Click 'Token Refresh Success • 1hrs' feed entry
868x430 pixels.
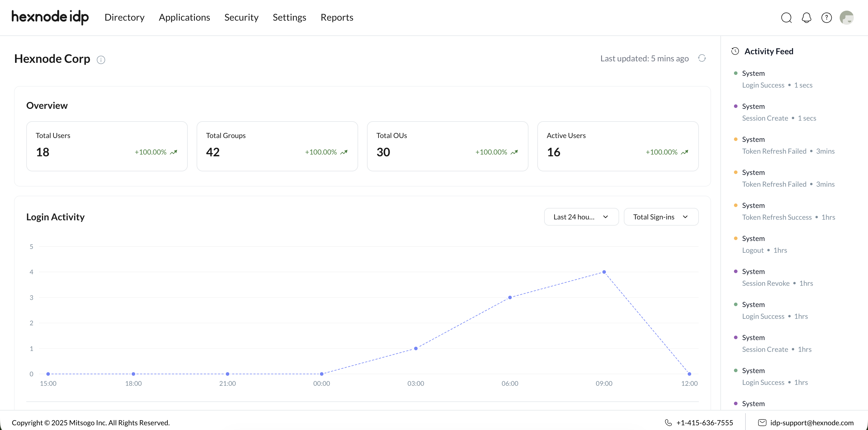coord(789,217)
